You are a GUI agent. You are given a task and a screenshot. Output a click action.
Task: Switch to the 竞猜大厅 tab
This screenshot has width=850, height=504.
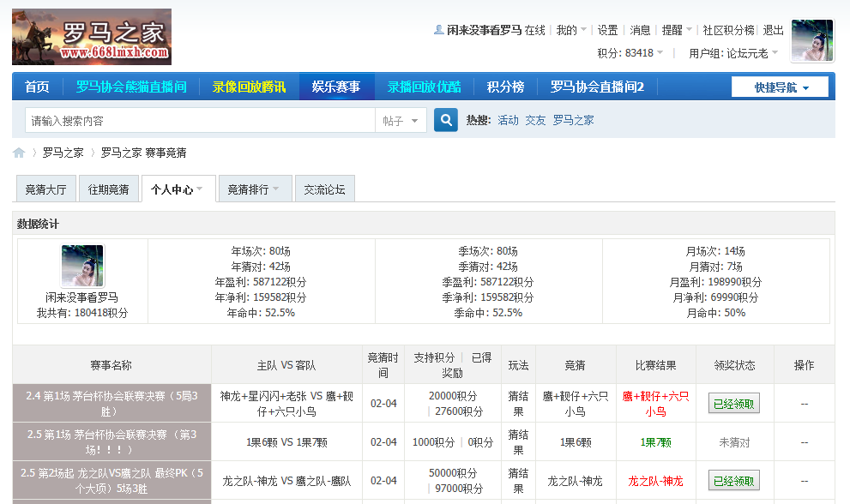(x=45, y=188)
